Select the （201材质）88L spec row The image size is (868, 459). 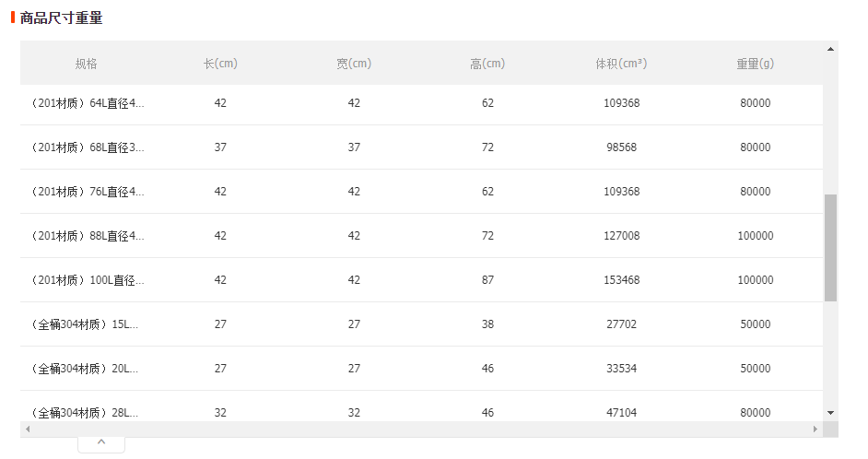421,236
